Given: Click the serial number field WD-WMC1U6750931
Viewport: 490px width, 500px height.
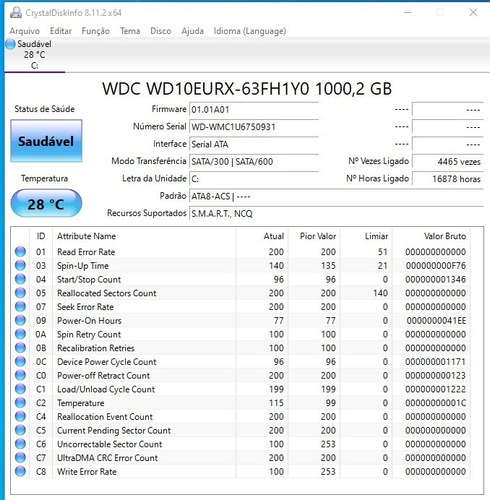Looking at the screenshot, I should 254,127.
